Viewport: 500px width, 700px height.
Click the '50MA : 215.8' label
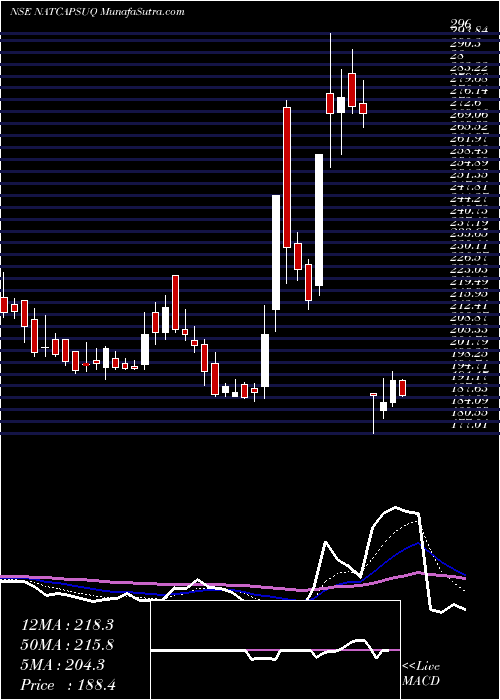(x=67, y=645)
